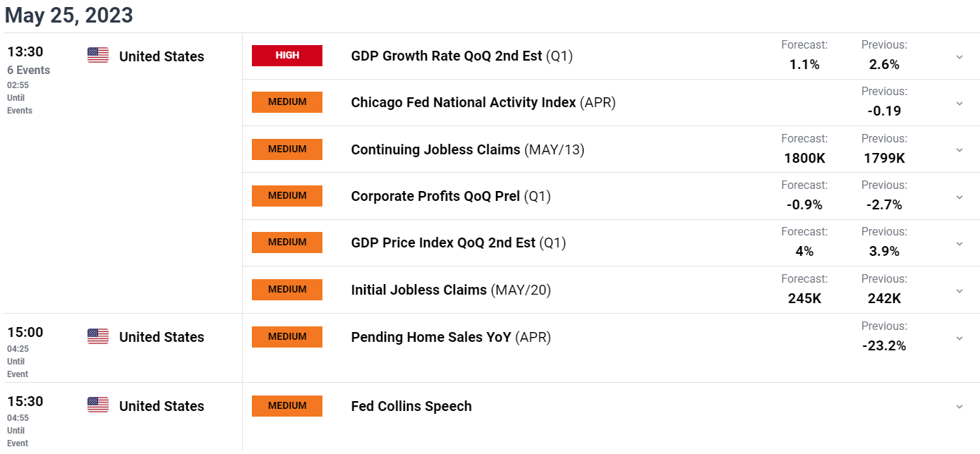This screenshot has width=980, height=454.
Task: Click the red HIGH impact badge
Action: [287, 56]
